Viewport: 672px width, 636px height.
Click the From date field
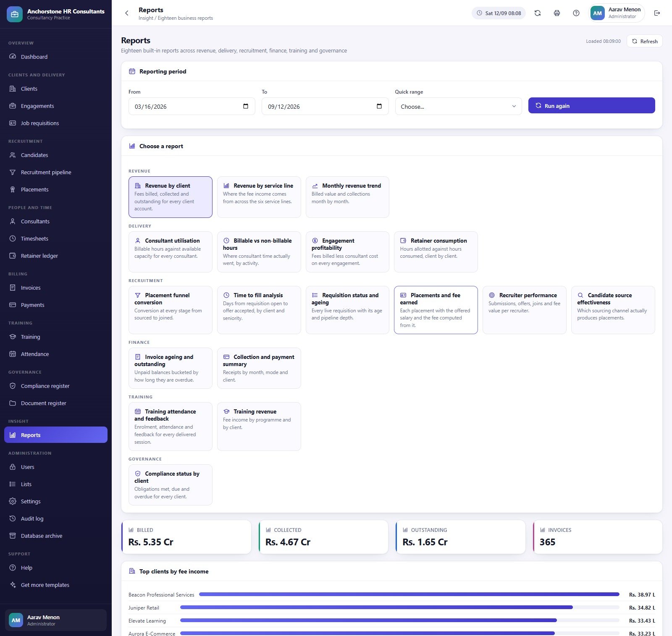click(x=192, y=106)
